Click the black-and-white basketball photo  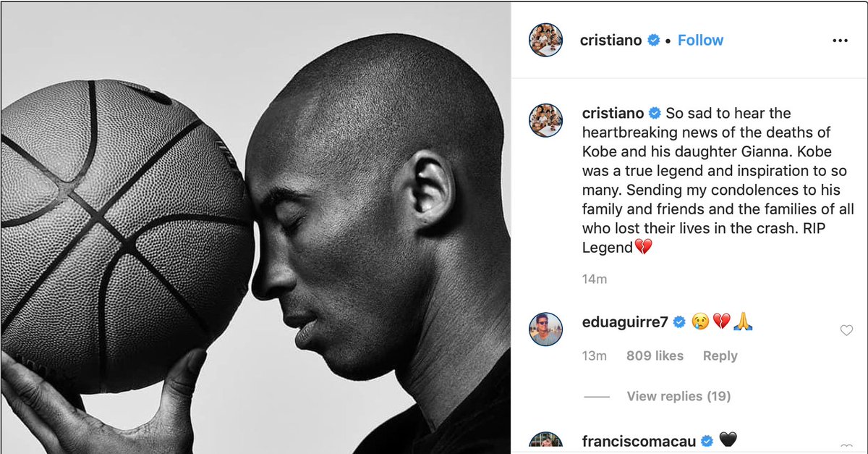tap(255, 227)
